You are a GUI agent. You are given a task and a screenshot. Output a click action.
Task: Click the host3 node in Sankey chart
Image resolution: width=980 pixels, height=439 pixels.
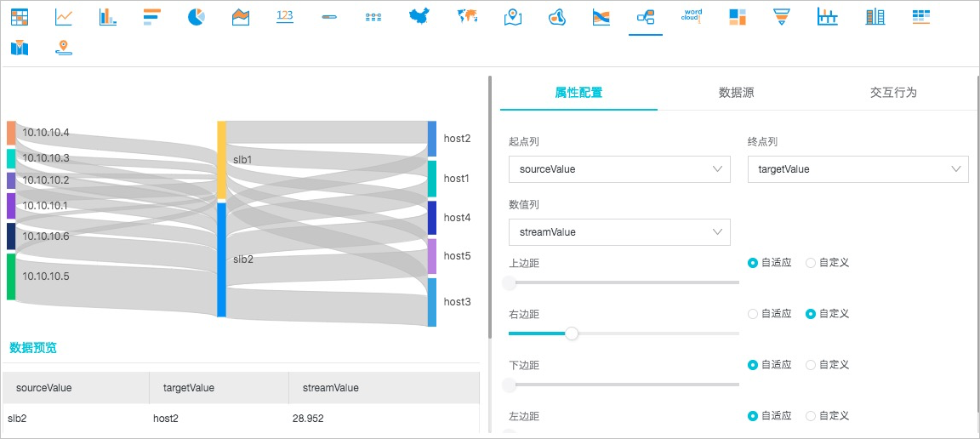tap(432, 302)
